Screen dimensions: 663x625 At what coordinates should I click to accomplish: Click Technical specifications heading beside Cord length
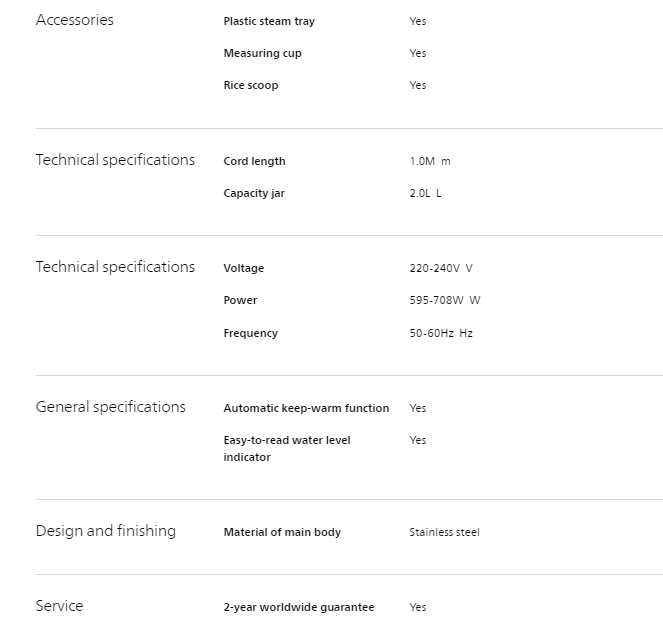(115, 160)
